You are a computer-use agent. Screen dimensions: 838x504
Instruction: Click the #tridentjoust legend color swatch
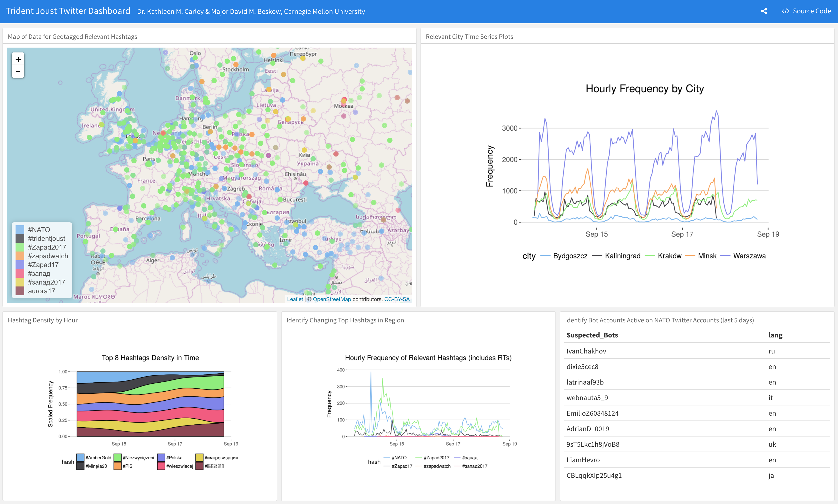click(x=20, y=238)
